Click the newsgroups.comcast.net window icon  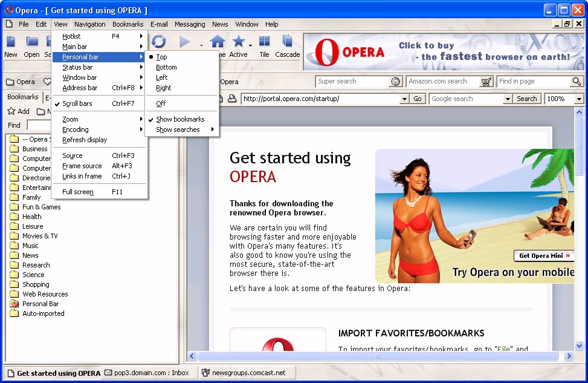205,373
